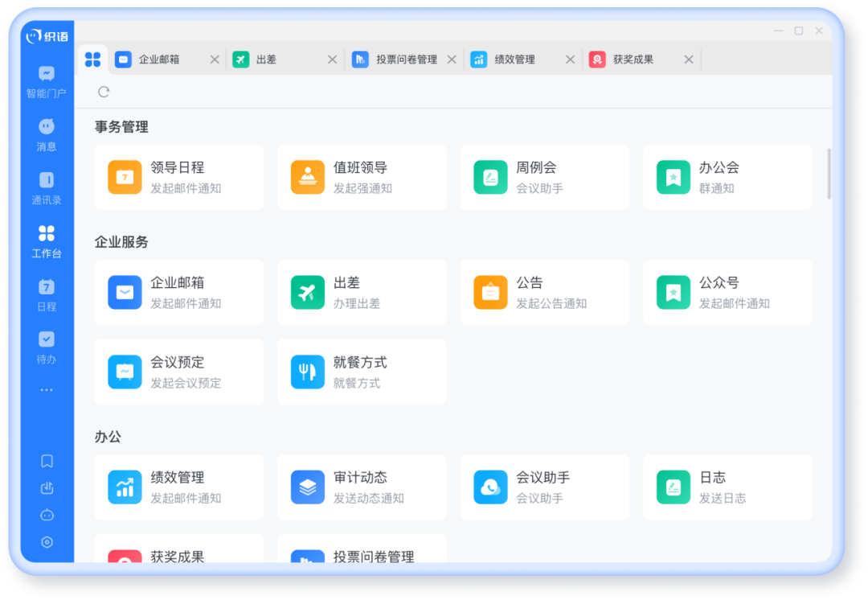Open the 就餐方式 fork and knife icon

(x=307, y=372)
